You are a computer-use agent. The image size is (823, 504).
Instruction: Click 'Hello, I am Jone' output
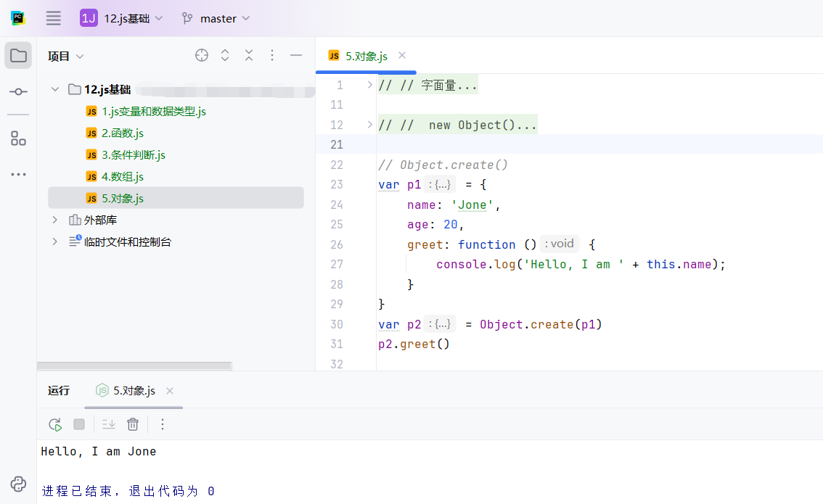(x=99, y=452)
